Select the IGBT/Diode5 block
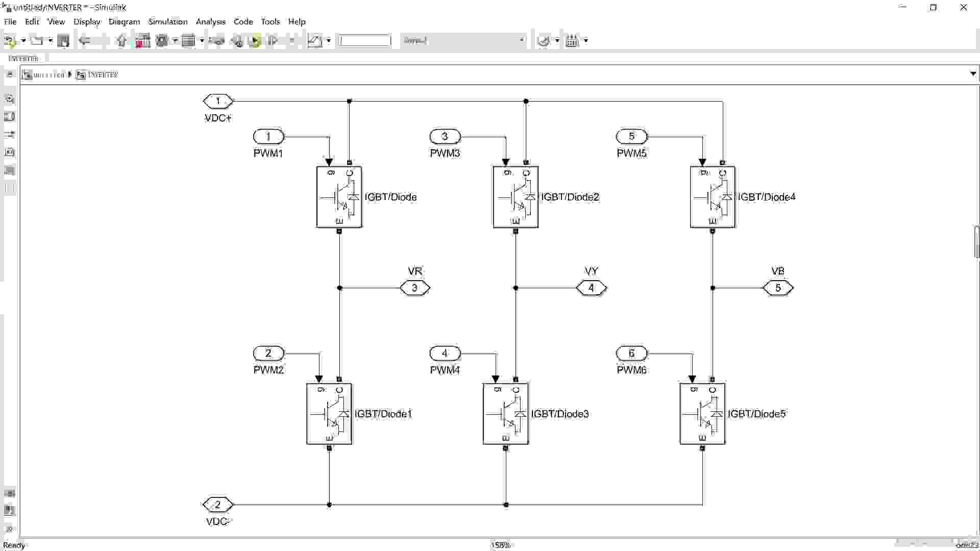The height and width of the screenshot is (551, 980). point(702,414)
